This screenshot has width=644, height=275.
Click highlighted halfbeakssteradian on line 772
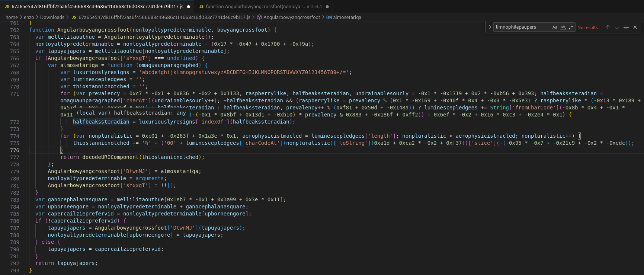click(x=101, y=122)
